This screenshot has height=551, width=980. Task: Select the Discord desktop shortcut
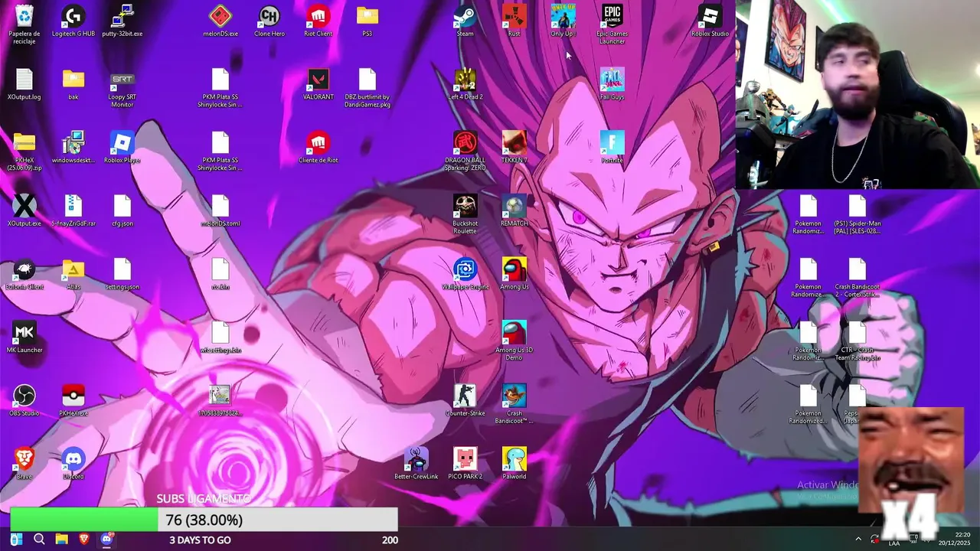[73, 464]
